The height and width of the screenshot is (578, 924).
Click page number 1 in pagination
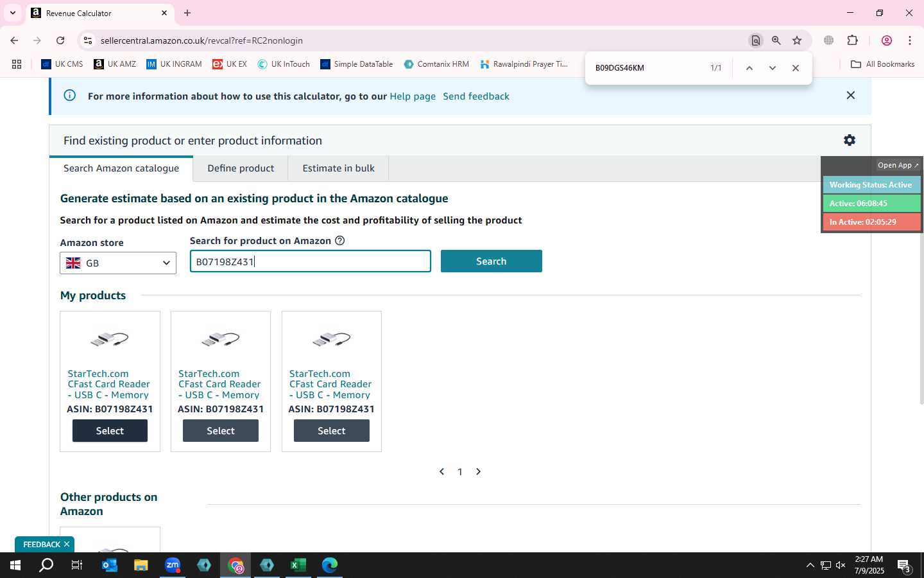pyautogui.click(x=460, y=472)
